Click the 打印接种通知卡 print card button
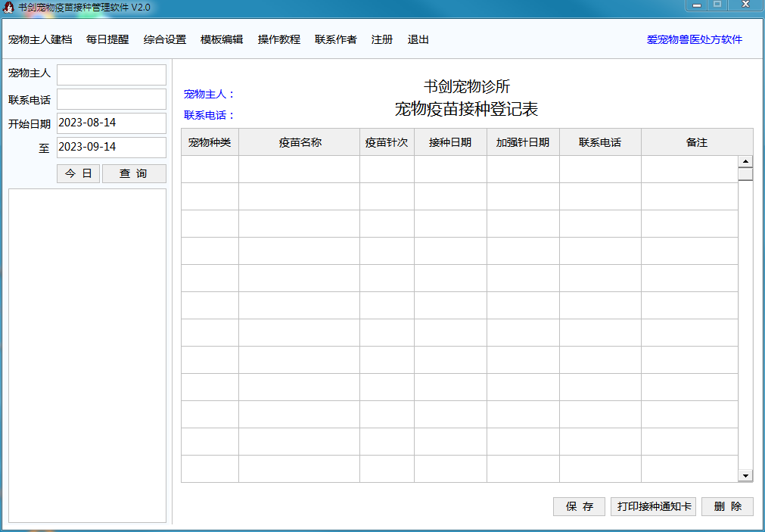Screen dimensions: 765x532 (652, 506)
